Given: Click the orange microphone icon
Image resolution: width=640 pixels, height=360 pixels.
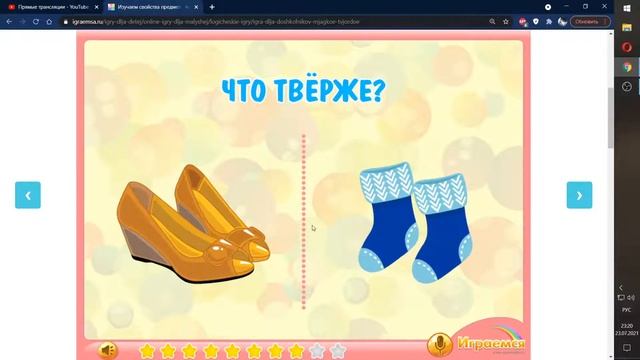Looking at the screenshot, I should [440, 344].
